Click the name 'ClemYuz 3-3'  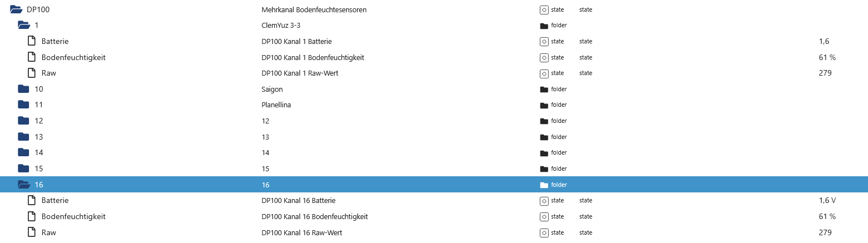click(285, 25)
